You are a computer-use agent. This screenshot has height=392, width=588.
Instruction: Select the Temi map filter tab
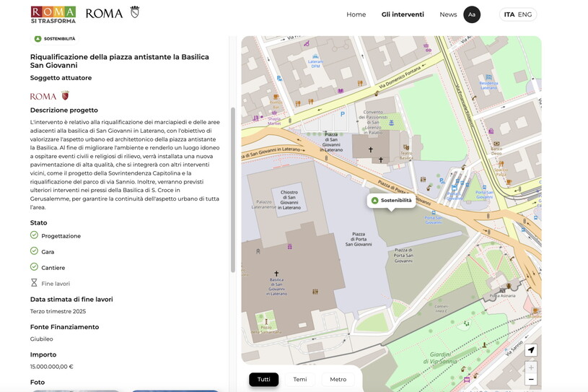pos(300,379)
